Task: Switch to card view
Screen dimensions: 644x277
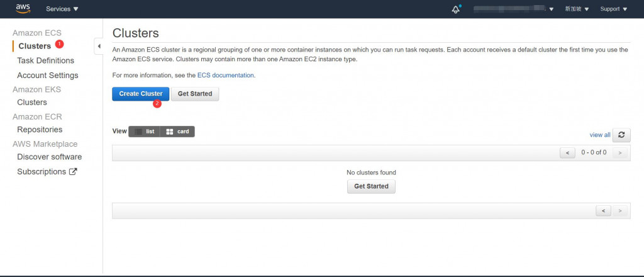Action: (177, 132)
